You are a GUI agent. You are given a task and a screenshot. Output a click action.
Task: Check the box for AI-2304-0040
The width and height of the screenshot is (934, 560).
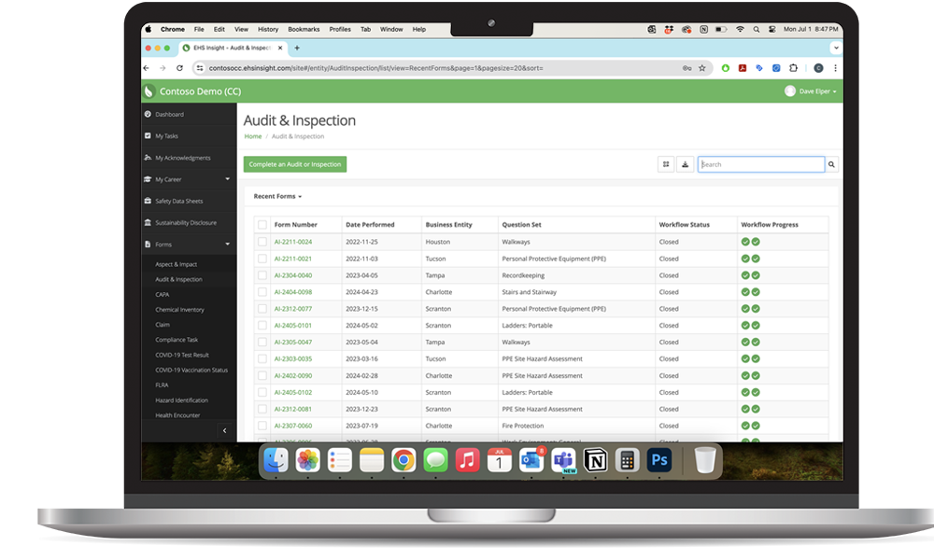point(262,275)
